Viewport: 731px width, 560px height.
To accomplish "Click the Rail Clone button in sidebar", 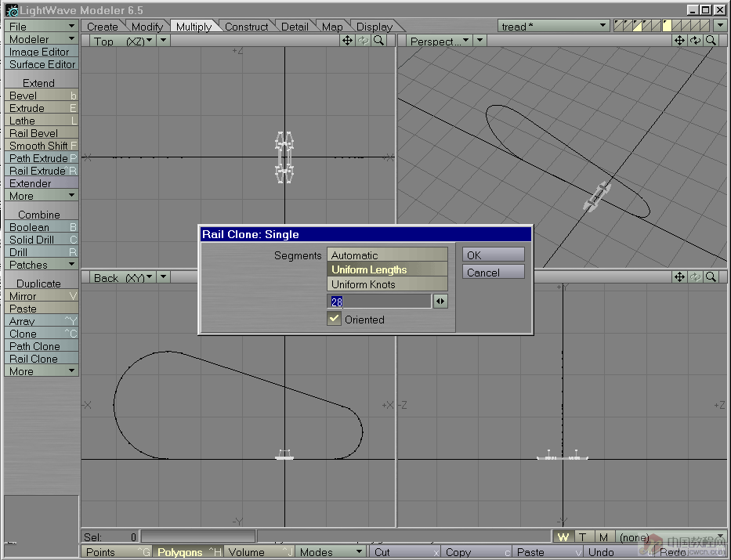I will 41,358.
